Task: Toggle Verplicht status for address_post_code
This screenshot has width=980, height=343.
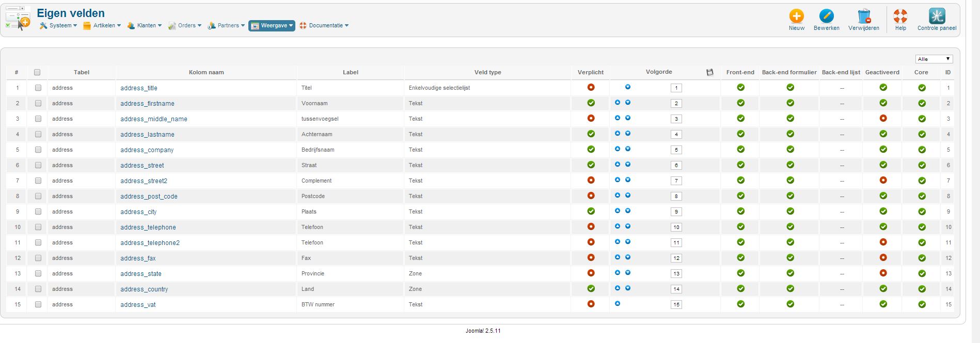Action: pos(591,195)
